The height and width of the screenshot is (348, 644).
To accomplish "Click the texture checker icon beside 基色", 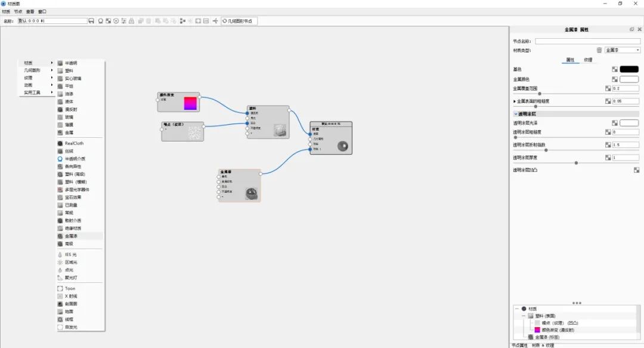I will click(614, 69).
